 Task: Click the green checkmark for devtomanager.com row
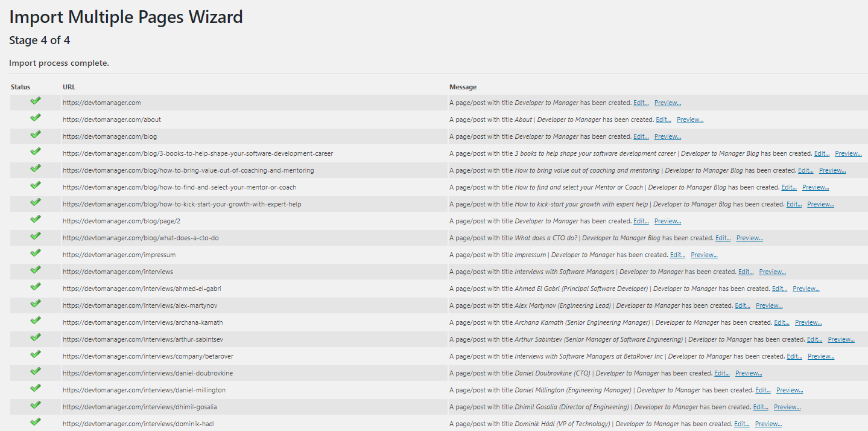[34, 102]
